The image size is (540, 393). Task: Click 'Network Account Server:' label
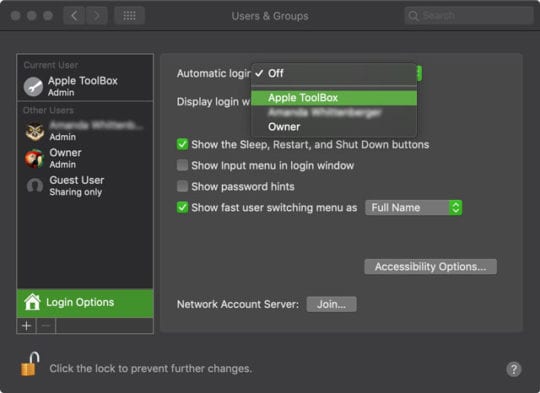238,304
